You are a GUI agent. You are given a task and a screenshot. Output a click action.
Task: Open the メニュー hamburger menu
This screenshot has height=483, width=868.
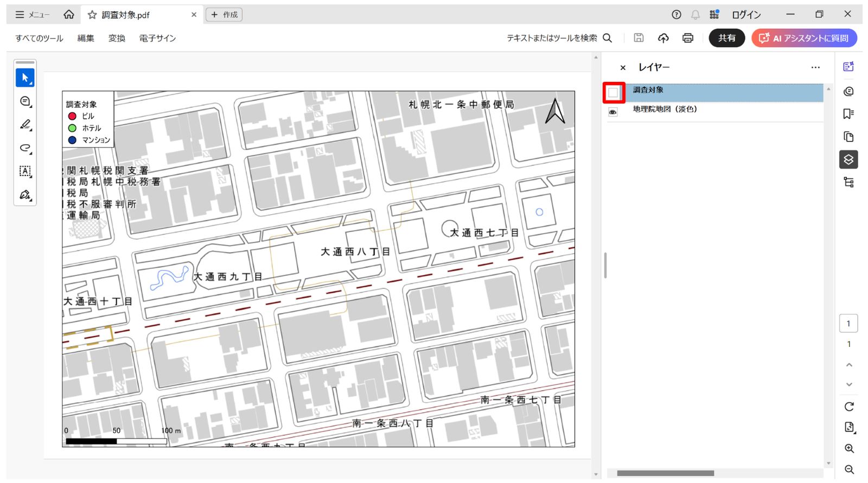[x=32, y=15]
